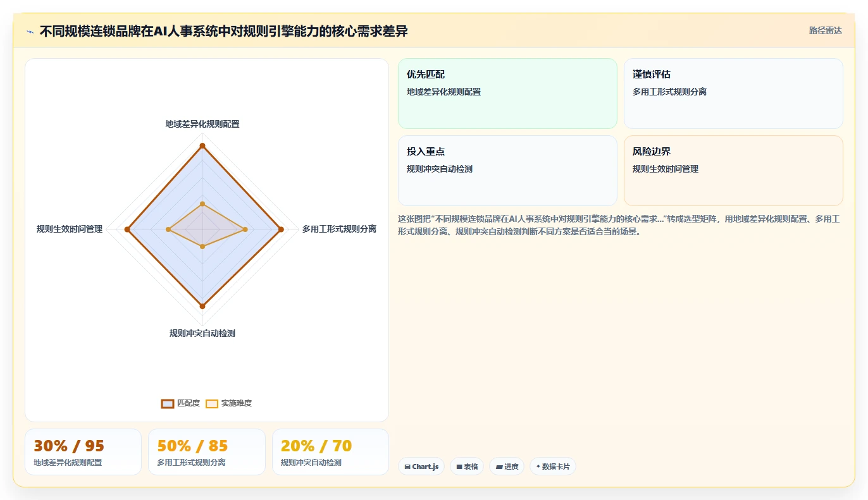Open the 50% / 85 stat card
Image resolution: width=868 pixels, height=500 pixels.
(x=207, y=452)
